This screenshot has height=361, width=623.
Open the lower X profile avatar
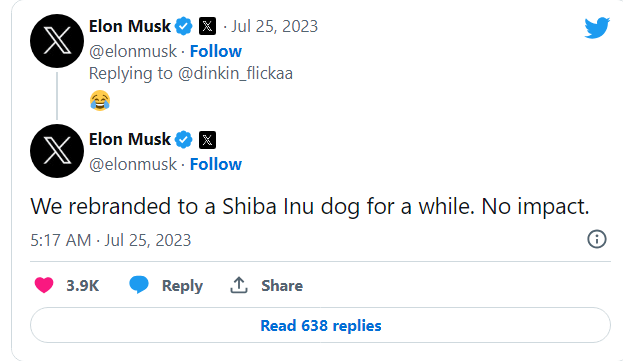[x=57, y=151]
